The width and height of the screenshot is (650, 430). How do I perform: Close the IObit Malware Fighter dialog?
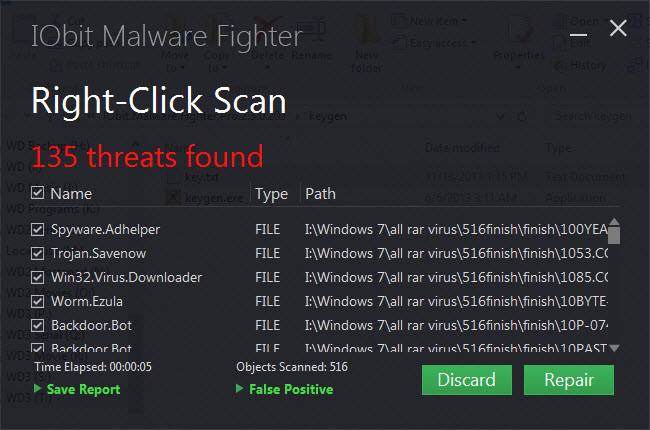point(618,29)
